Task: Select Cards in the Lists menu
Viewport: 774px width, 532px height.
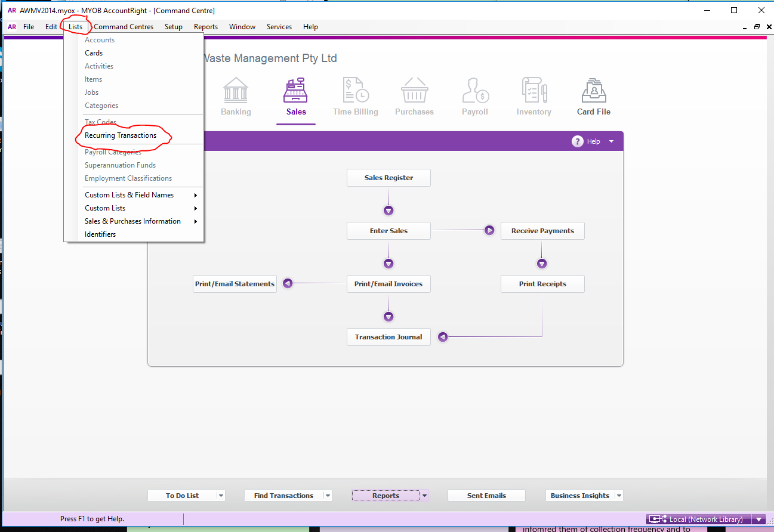Action: 94,53
